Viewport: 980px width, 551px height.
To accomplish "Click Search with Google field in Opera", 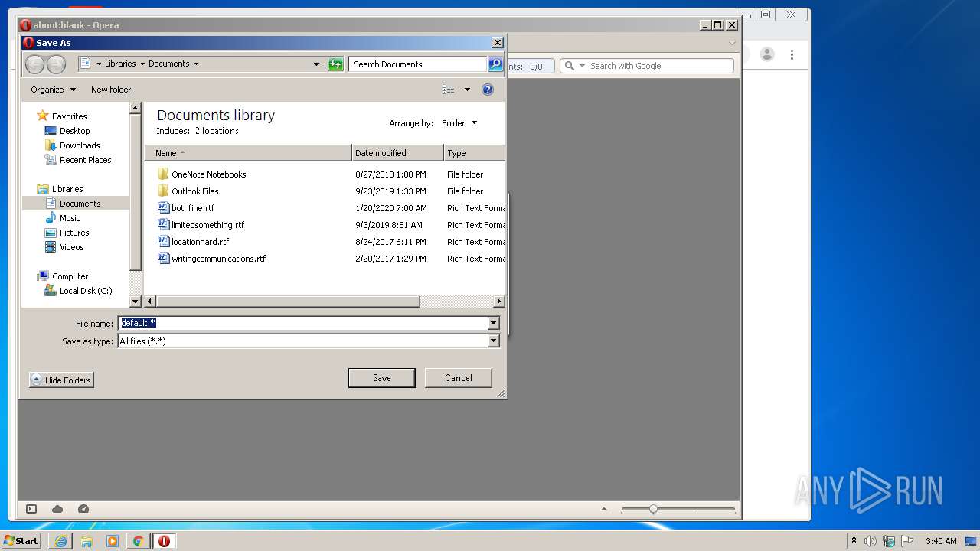I will pyautogui.click(x=660, y=66).
